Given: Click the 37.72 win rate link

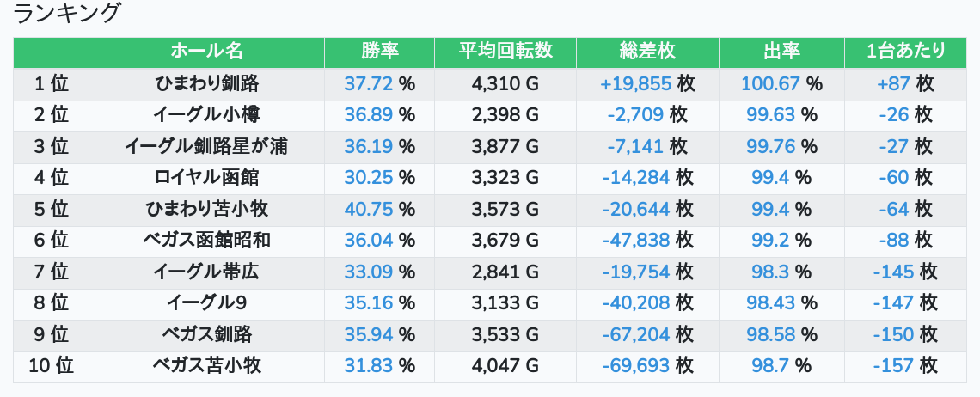Looking at the screenshot, I should pos(369,84).
